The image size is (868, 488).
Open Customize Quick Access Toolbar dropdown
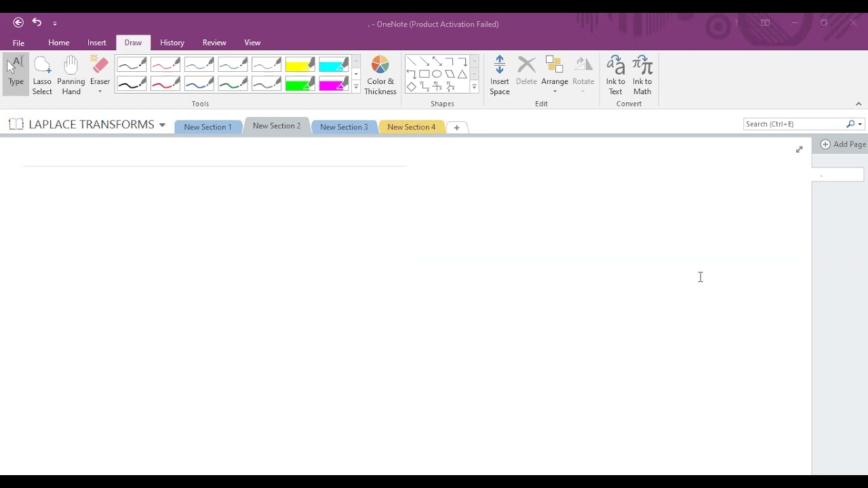[x=55, y=23]
